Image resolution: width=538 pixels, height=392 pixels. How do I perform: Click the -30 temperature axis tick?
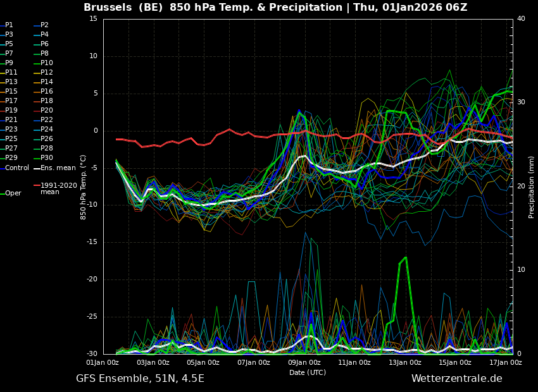point(92,353)
